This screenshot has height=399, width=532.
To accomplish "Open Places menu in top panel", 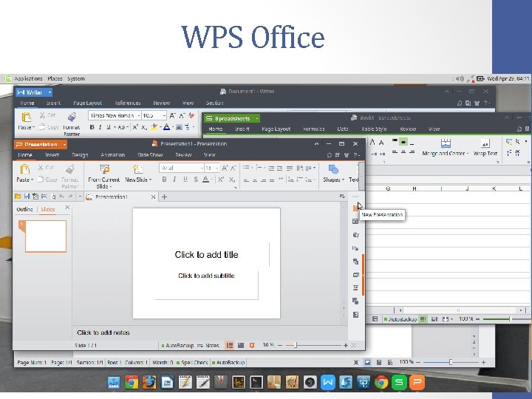I will click(55, 79).
